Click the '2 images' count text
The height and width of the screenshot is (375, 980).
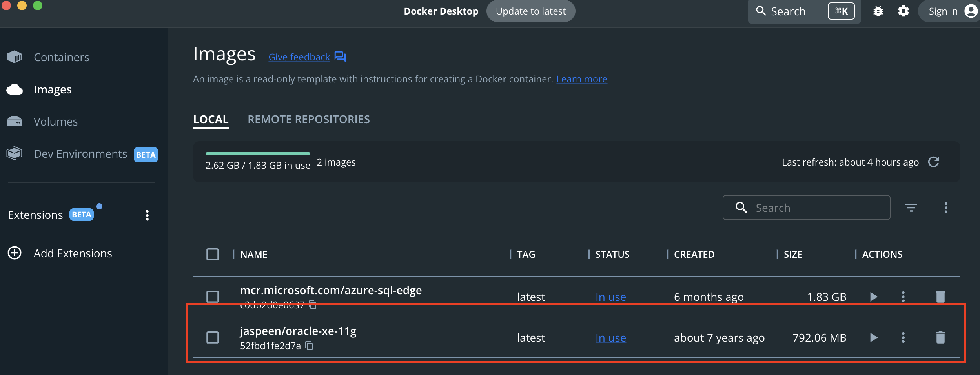tap(336, 162)
